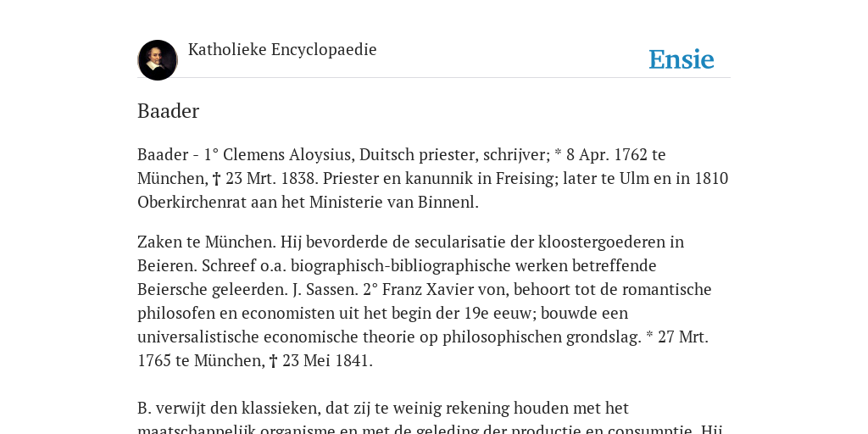Open the Katholieke Encyclopaedie source link

[282, 50]
